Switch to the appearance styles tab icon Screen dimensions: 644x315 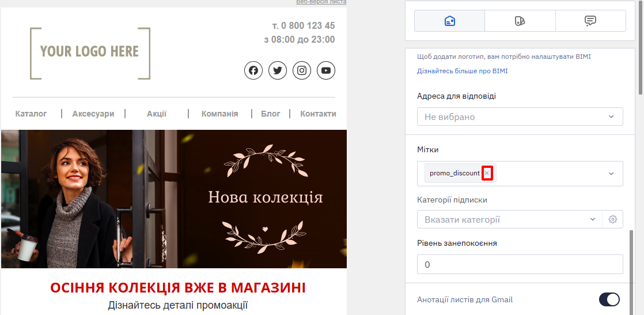point(520,21)
